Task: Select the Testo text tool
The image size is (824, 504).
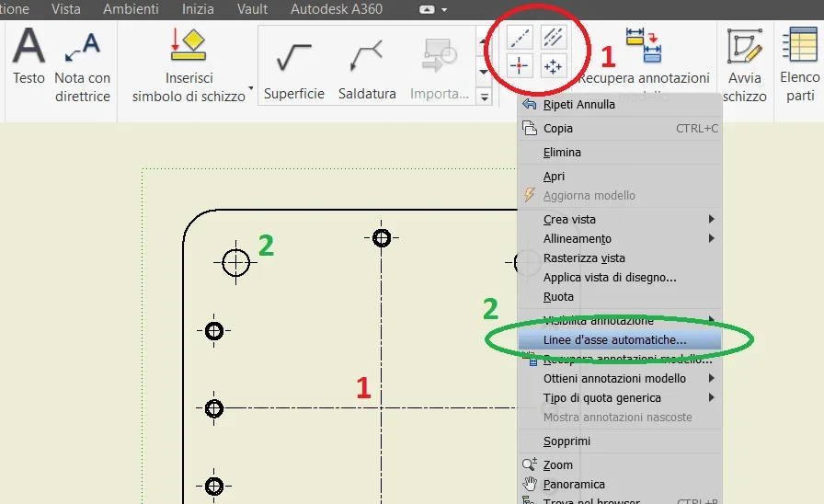Action: click(29, 57)
